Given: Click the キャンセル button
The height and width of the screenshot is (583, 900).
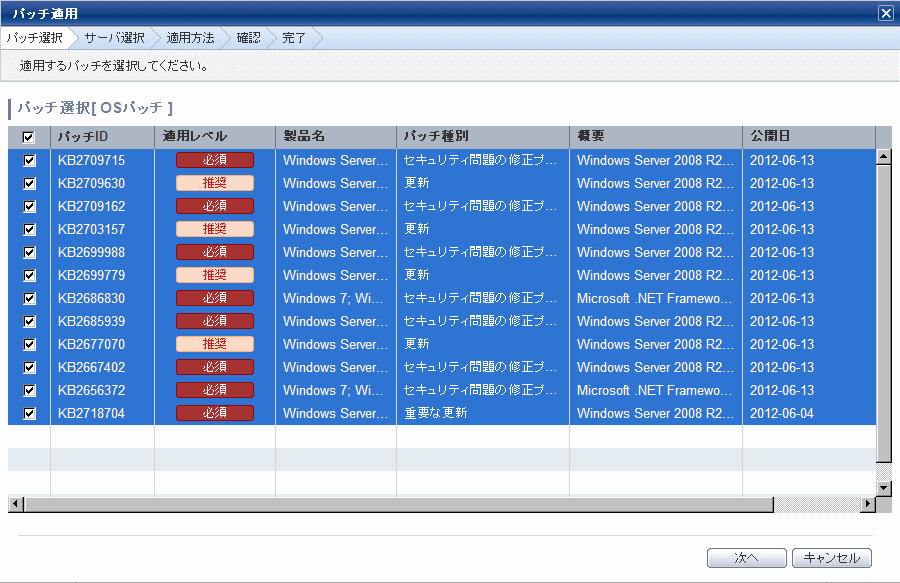Looking at the screenshot, I should coord(832,558).
